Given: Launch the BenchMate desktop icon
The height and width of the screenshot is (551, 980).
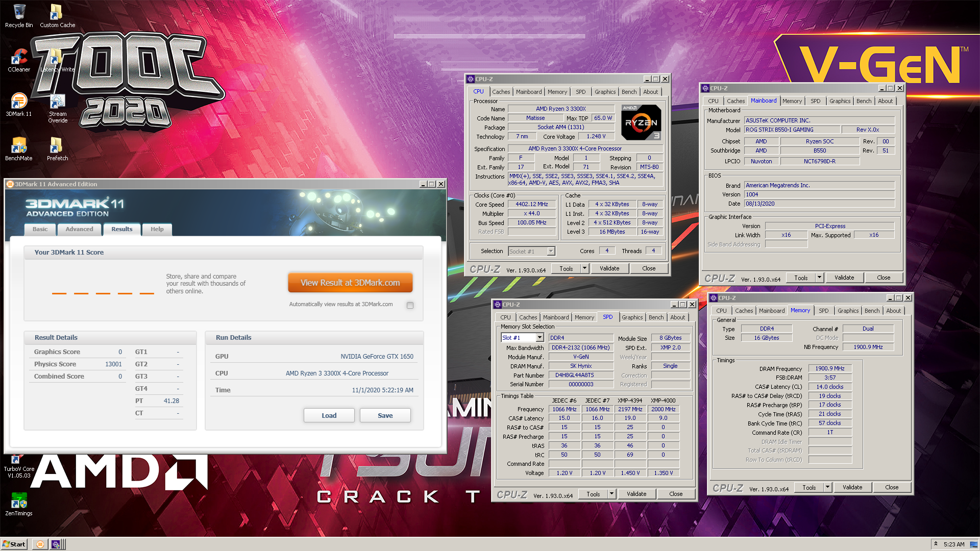Looking at the screenshot, I should (19, 148).
